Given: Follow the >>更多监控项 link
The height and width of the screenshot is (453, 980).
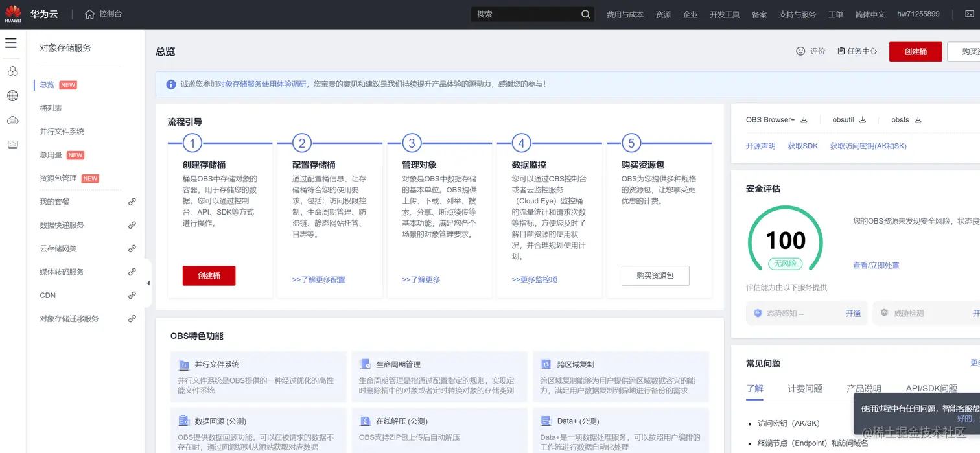Looking at the screenshot, I should coord(534,280).
